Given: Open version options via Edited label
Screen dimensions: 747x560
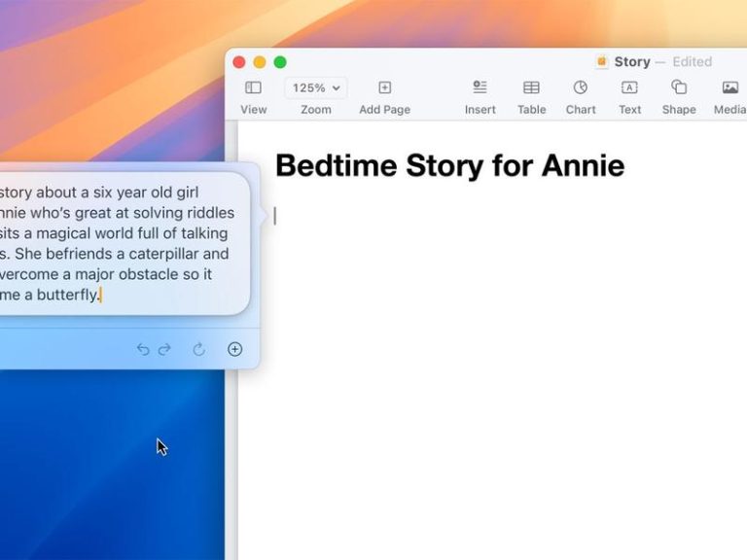Looking at the screenshot, I should (693, 62).
